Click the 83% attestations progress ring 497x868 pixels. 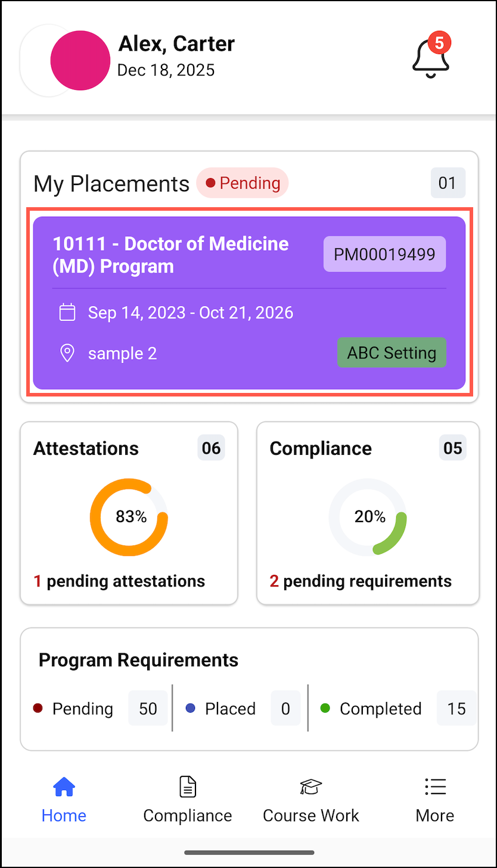click(129, 517)
